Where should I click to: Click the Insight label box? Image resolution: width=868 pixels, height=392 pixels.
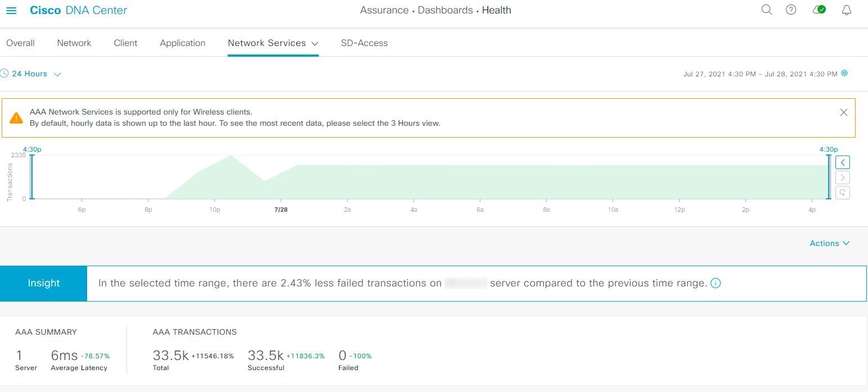[x=44, y=283]
